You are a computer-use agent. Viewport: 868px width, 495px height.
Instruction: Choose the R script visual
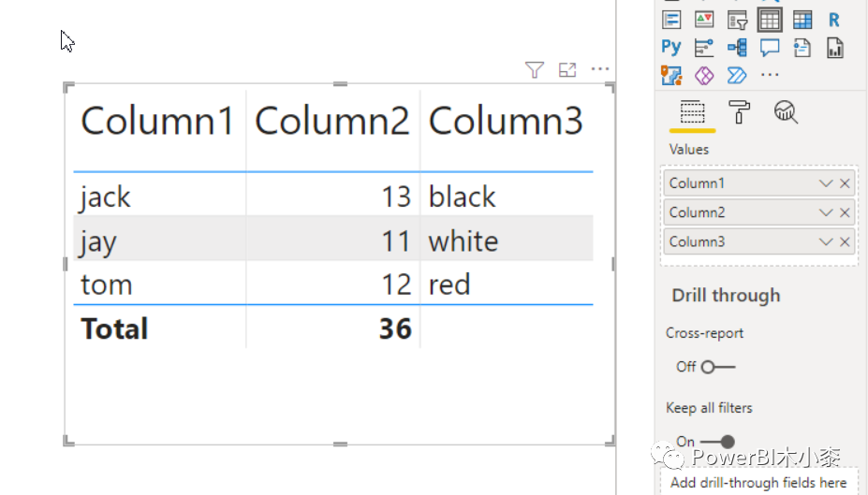pyautogui.click(x=833, y=20)
